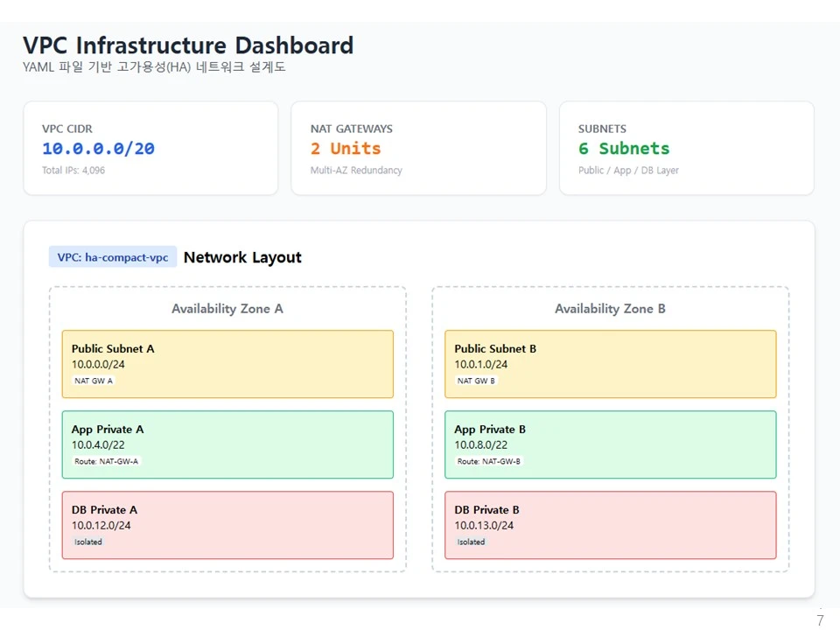This screenshot has height=630, width=840.
Task: Select the CIDR 10.0.0.0/24
Action: click(x=98, y=364)
